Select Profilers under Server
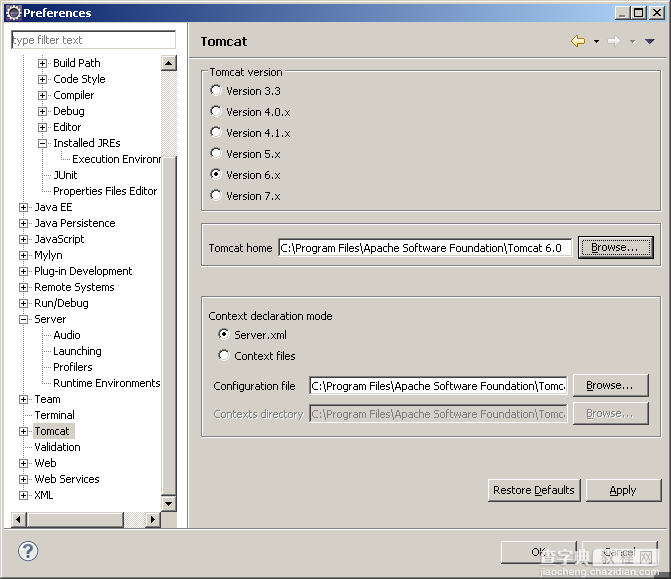 click(73, 367)
